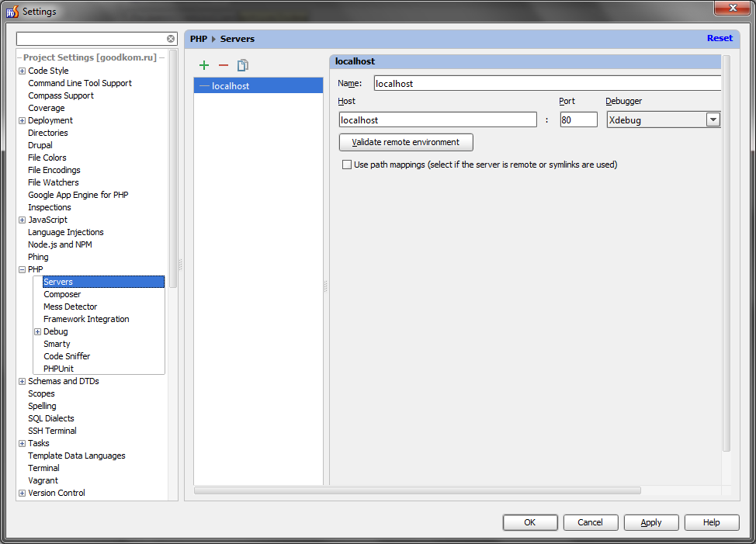
Task: Click the server details vertical scrollbar
Action: (x=727, y=254)
